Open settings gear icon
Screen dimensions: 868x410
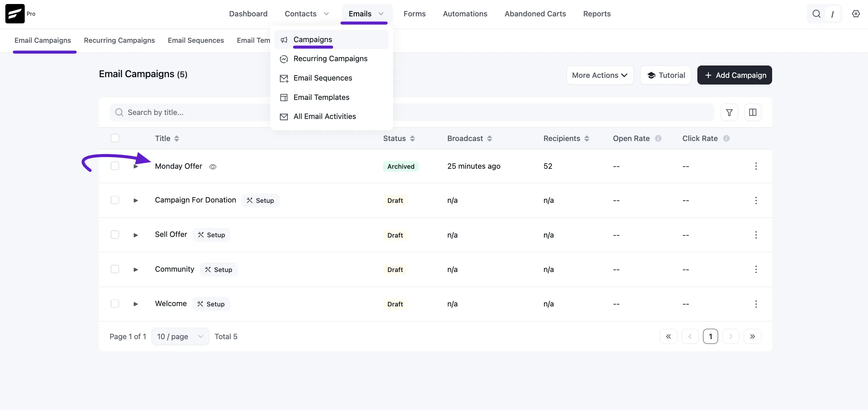856,14
